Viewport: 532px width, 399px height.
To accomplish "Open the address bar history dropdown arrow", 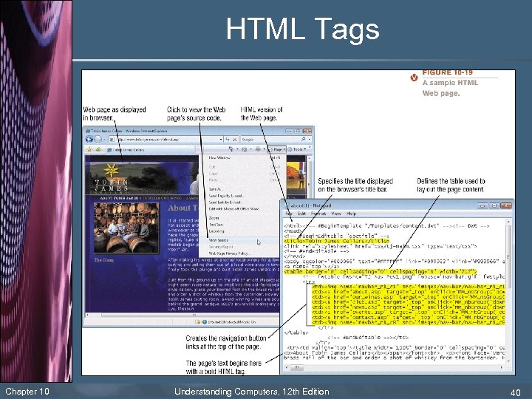I will coord(221,139).
